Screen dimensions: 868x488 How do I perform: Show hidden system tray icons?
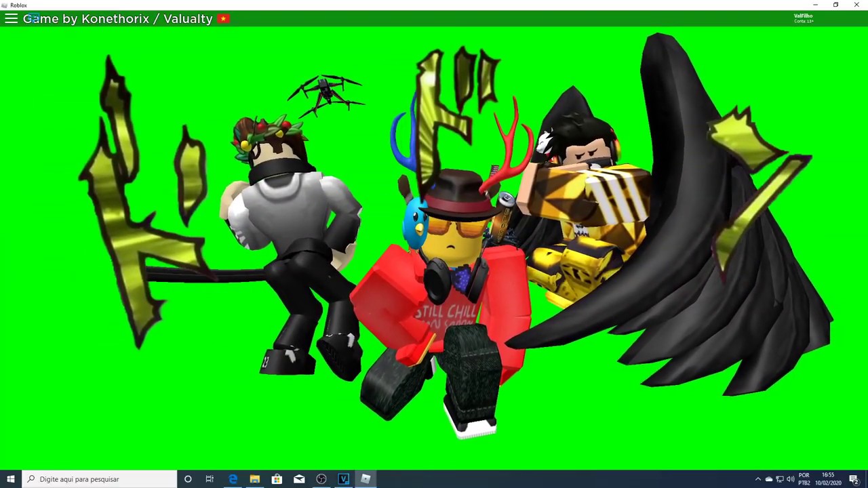tap(758, 479)
